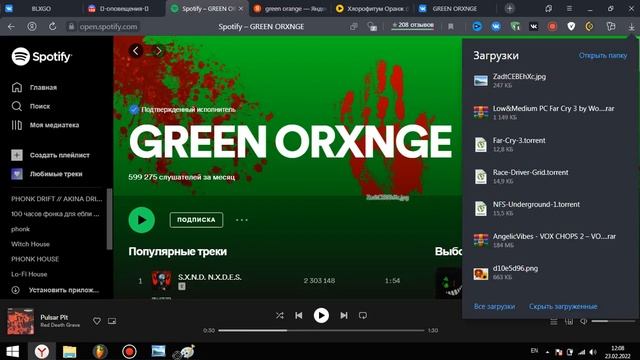Go back with browser back arrow

11,27
